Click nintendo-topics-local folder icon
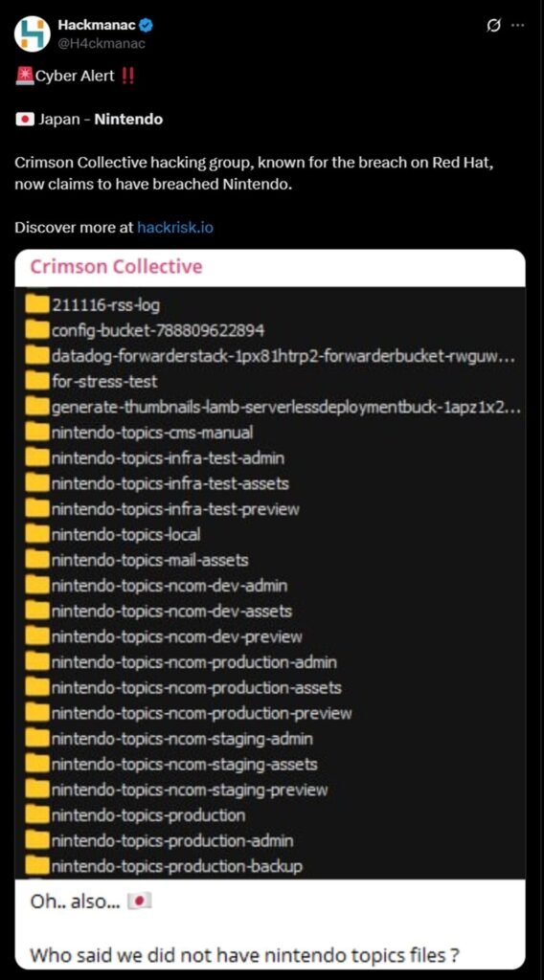The image size is (544, 980). [37, 534]
